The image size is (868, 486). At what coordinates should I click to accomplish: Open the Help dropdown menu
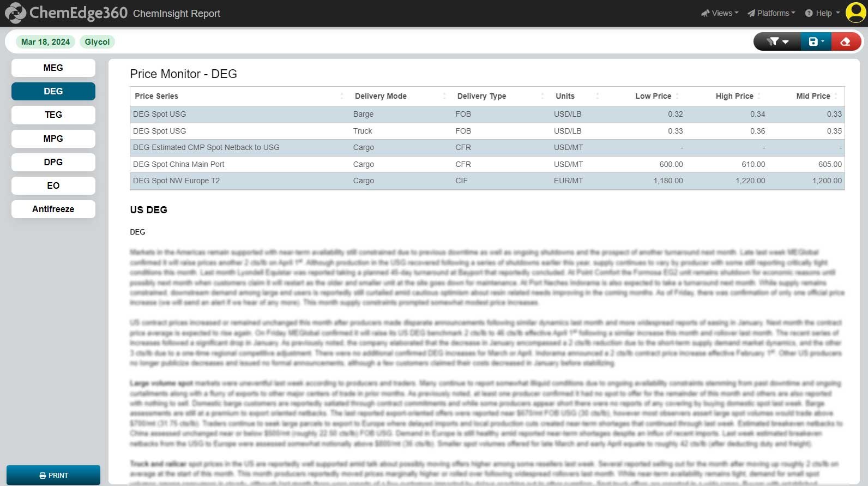pyautogui.click(x=823, y=13)
